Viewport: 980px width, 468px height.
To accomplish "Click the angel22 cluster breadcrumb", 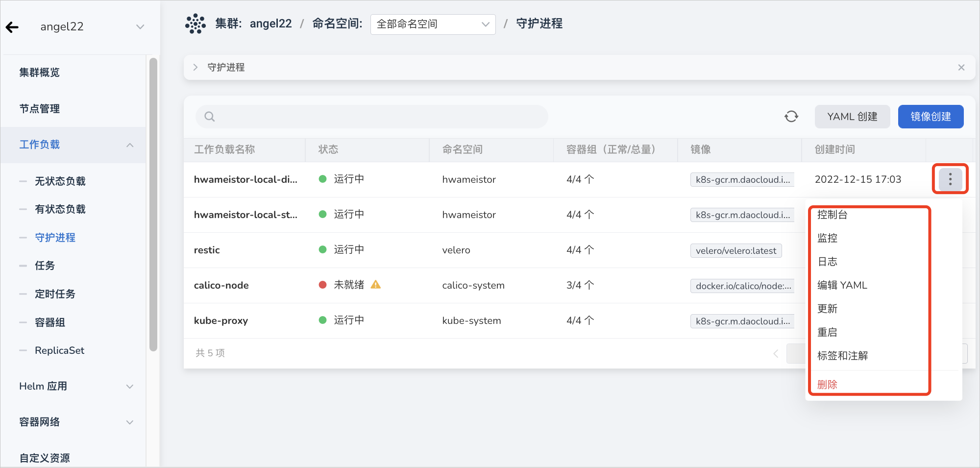I will click(x=270, y=24).
